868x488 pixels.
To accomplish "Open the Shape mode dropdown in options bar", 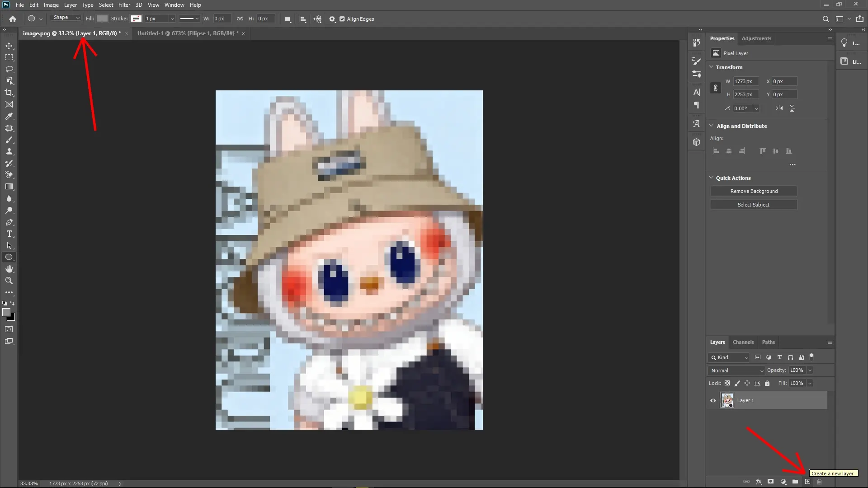I will (x=66, y=17).
